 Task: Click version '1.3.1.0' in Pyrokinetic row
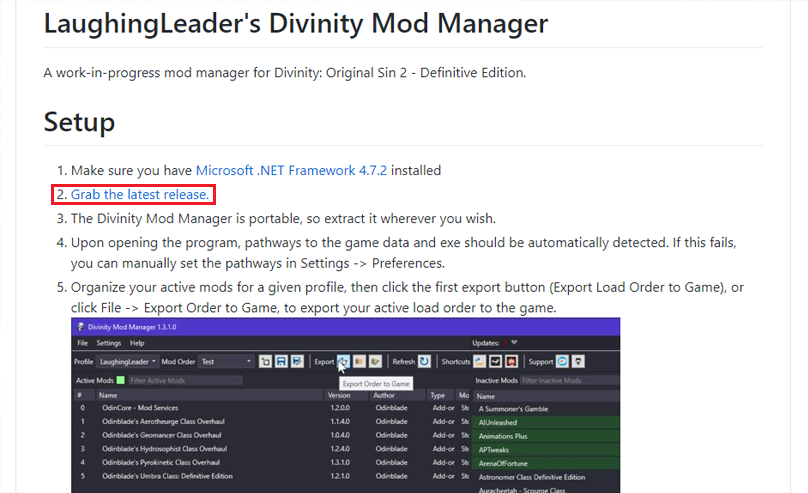340,463
